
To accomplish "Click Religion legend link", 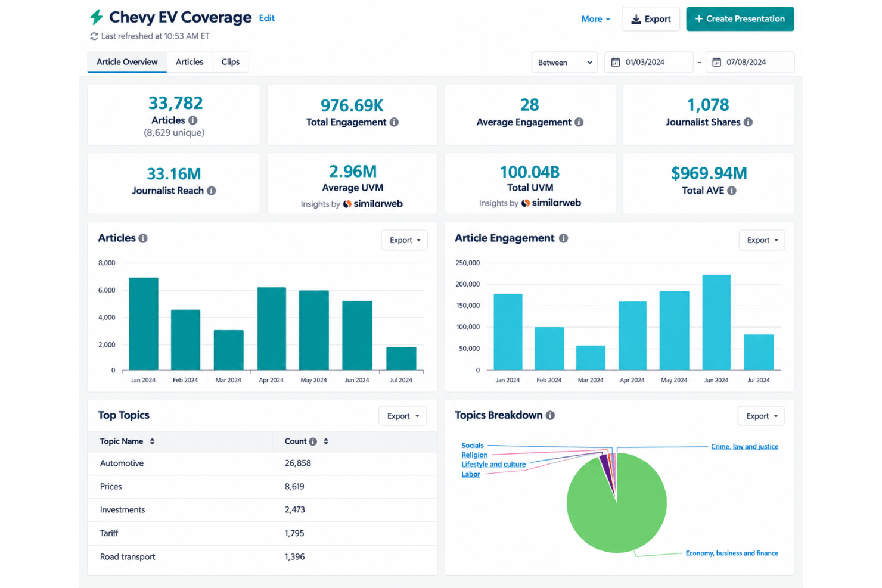I will pyautogui.click(x=474, y=455).
